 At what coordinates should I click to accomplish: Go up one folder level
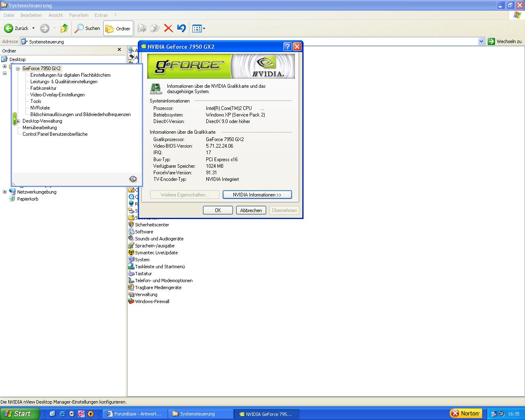64,28
